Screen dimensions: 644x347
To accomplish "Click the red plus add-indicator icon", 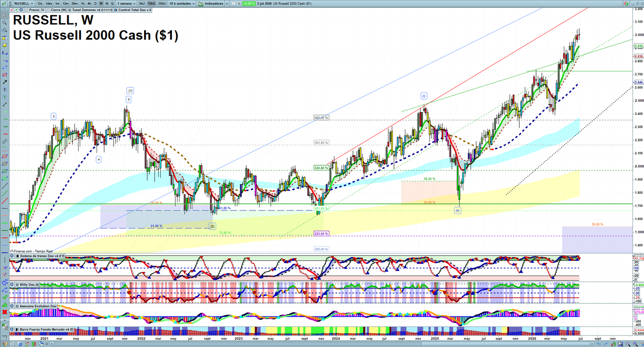I will coord(12,10).
